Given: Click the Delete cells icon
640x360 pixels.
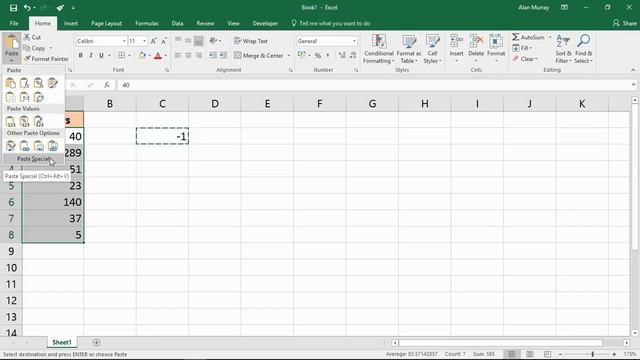Looking at the screenshot, I should click(476, 42).
